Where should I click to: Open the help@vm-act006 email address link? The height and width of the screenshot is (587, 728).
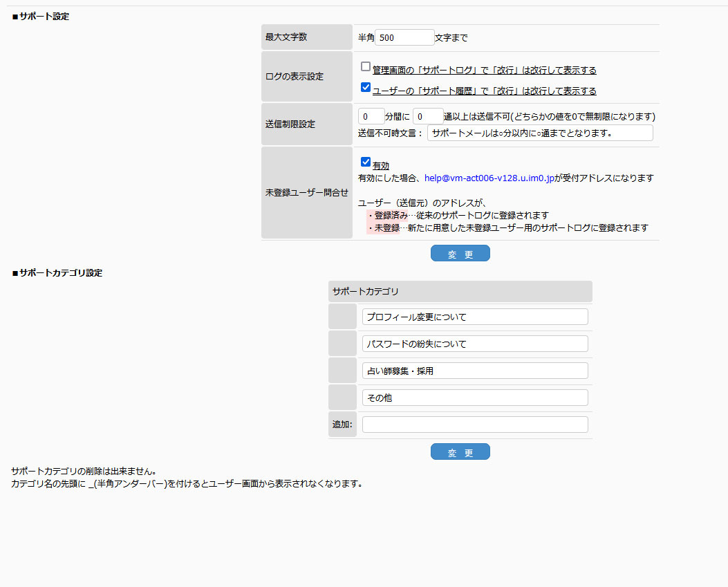(491, 178)
